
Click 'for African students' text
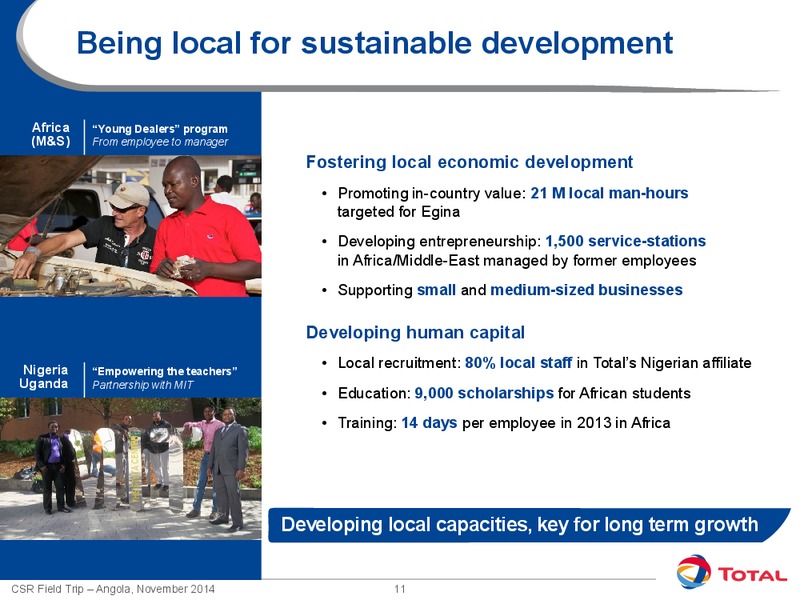[x=624, y=393]
